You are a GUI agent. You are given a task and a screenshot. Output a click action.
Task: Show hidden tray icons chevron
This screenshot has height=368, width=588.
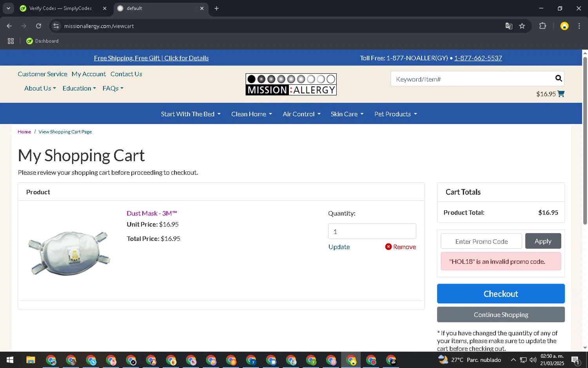pyautogui.click(x=513, y=360)
